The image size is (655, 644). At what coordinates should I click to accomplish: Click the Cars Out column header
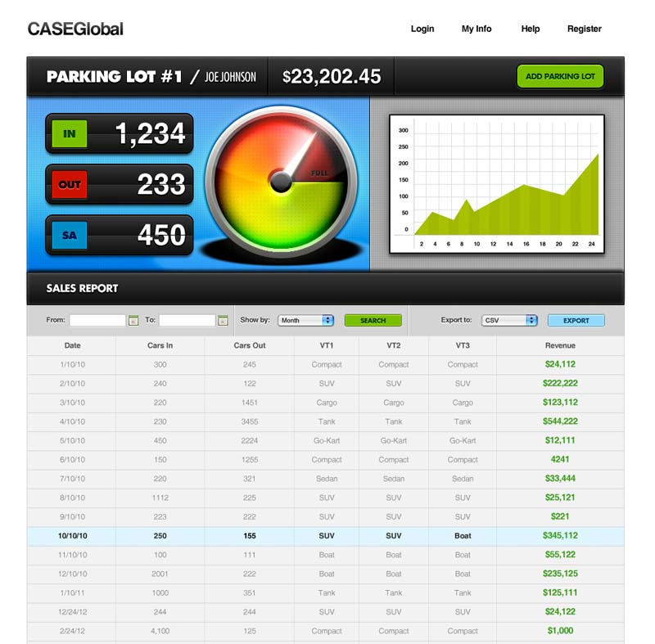[x=250, y=345]
